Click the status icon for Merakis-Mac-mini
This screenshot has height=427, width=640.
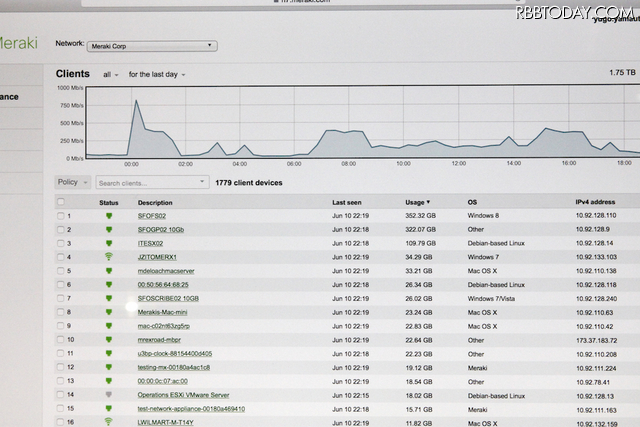(109, 312)
